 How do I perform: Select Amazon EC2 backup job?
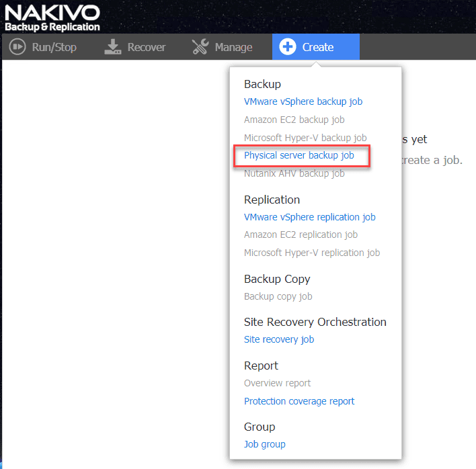click(x=294, y=120)
